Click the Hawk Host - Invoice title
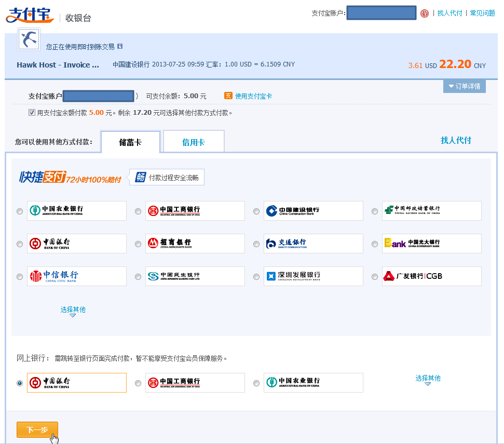 pyautogui.click(x=58, y=64)
